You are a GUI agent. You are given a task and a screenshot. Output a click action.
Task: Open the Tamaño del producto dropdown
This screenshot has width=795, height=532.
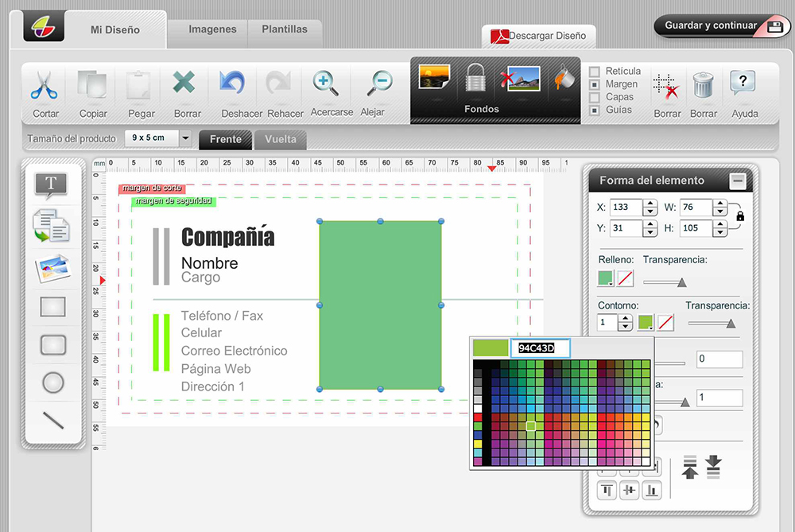(x=185, y=138)
